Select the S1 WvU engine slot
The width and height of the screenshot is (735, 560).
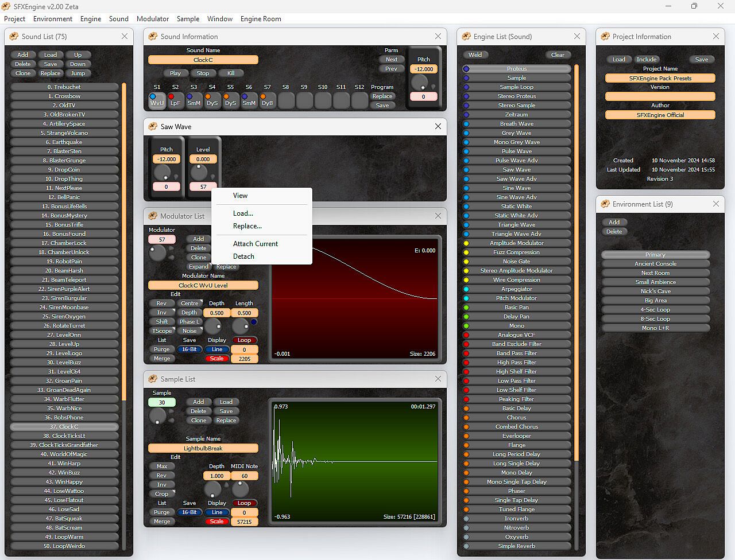coord(157,101)
